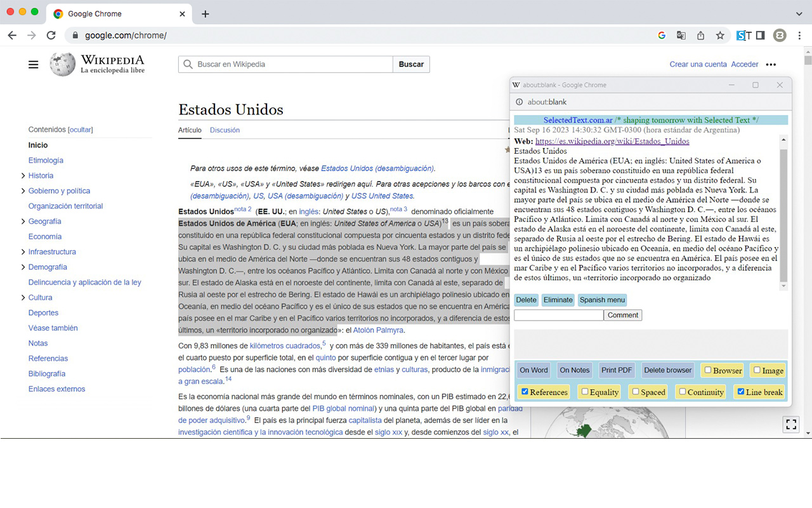
Task: Open the Wikipedia hamburger menu
Action: click(x=34, y=64)
